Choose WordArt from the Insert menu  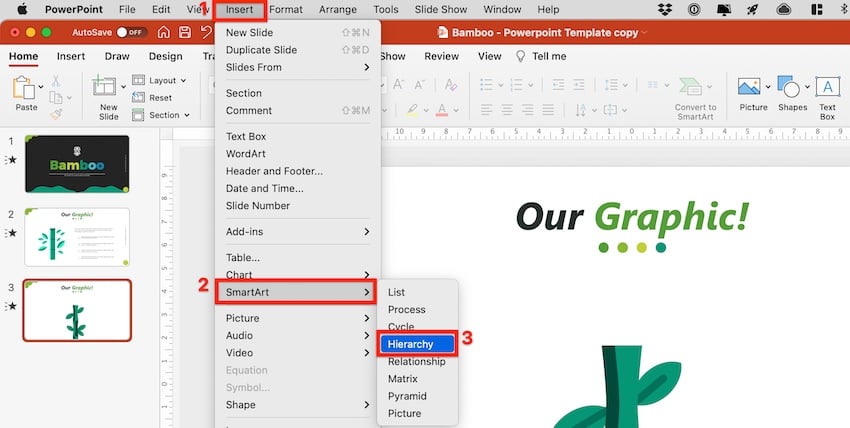coord(246,154)
